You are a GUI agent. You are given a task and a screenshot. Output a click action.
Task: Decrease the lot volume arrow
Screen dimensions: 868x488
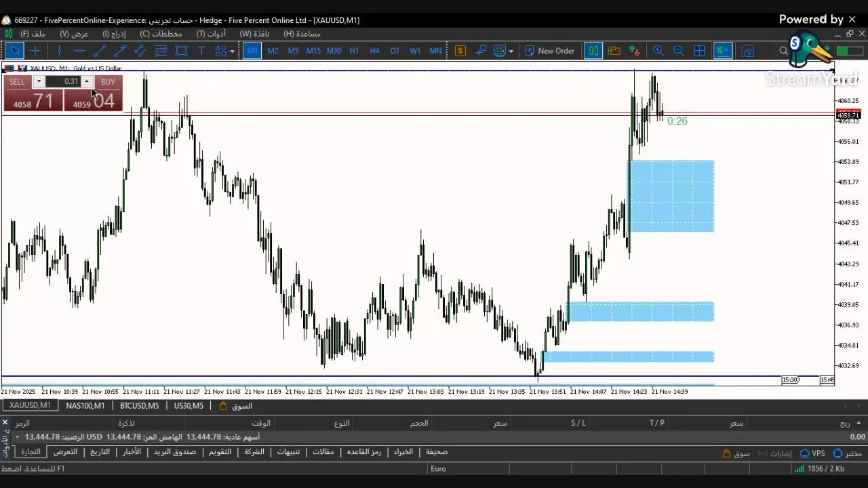click(x=39, y=81)
